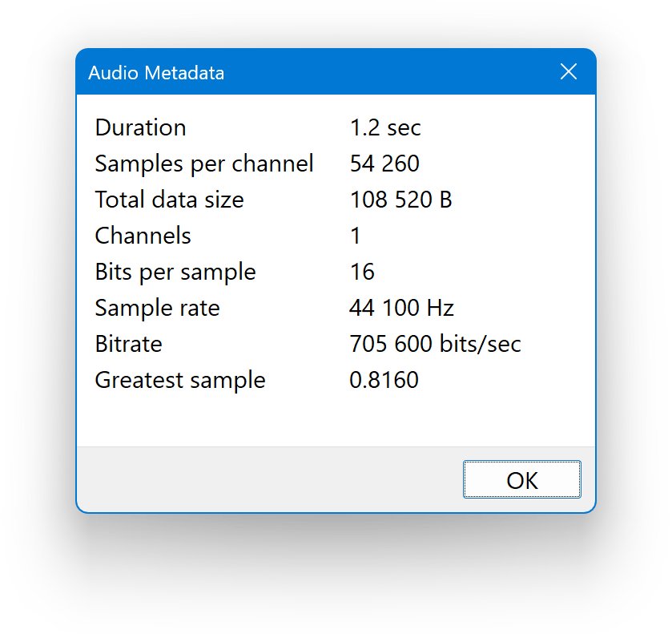672x634 pixels.
Task: Click the 54 260 samples value
Action: click(384, 164)
